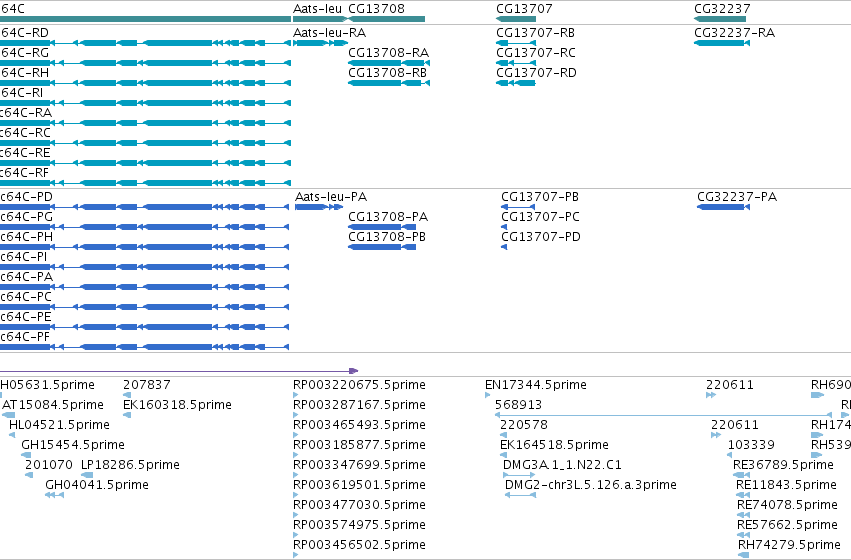Screen dimensions: 851x560
Task: Select the CG32237-PA protein label
Action: pyautogui.click(x=737, y=196)
